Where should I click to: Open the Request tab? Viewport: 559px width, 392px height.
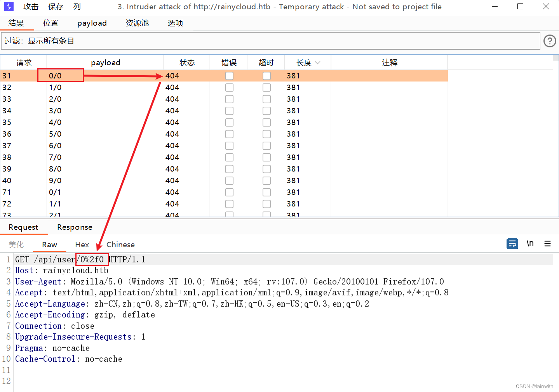pos(23,227)
